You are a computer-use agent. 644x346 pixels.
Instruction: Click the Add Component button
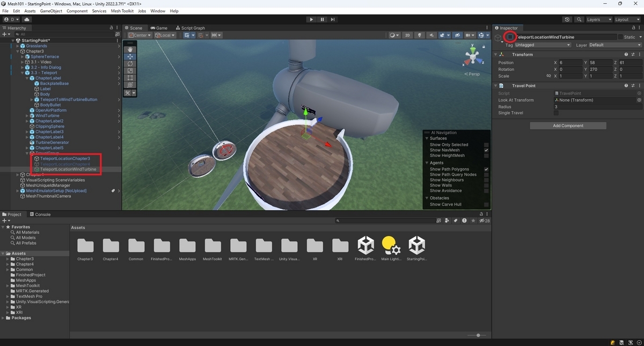point(568,126)
